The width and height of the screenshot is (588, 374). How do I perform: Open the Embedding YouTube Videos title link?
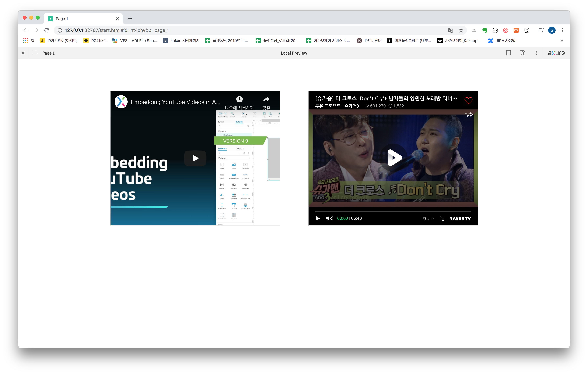coord(175,102)
